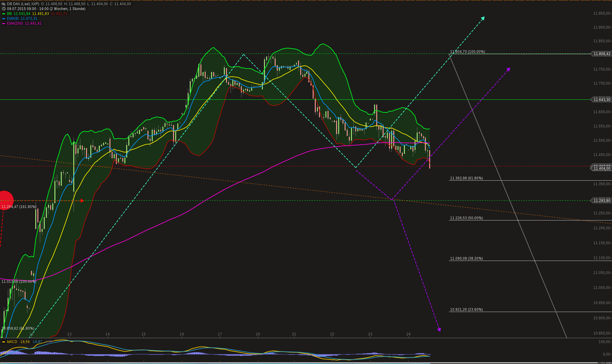The width and height of the screenshot is (612, 364).
Task: Select the 11.404,00 current price tag
Action: point(601,168)
